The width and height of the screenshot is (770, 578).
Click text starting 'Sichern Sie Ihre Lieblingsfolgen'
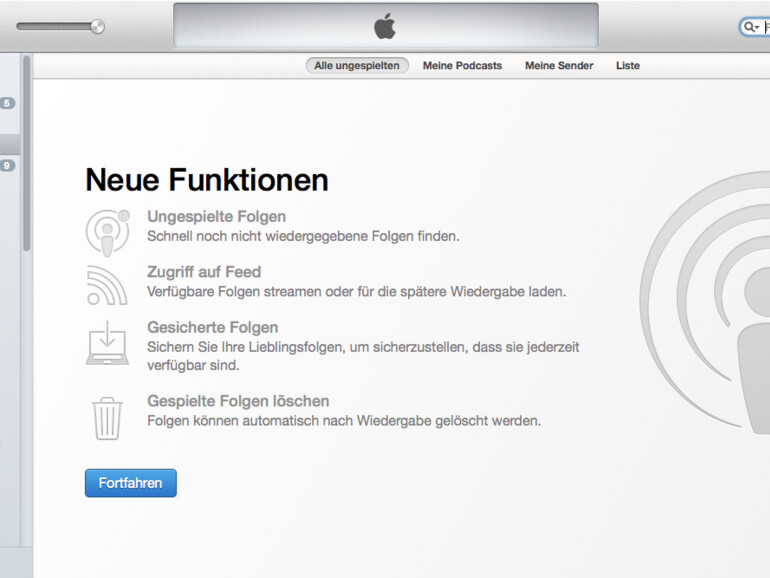[363, 356]
